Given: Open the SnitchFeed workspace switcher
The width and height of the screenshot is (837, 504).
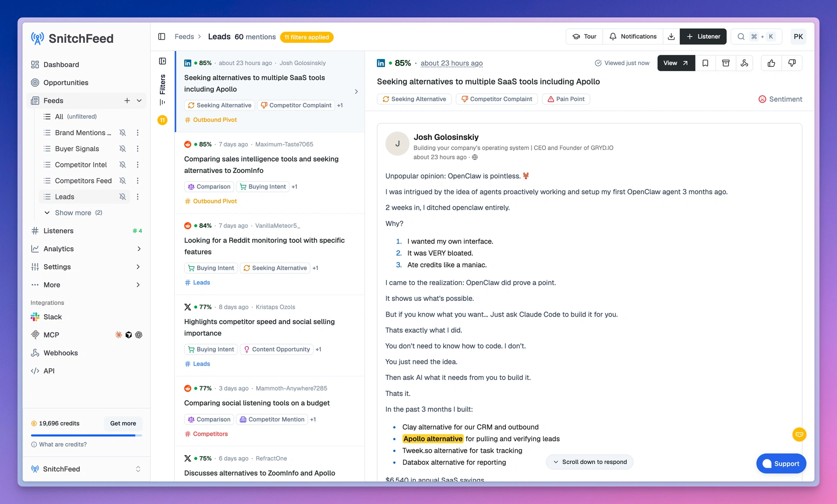Looking at the screenshot, I should (x=86, y=469).
